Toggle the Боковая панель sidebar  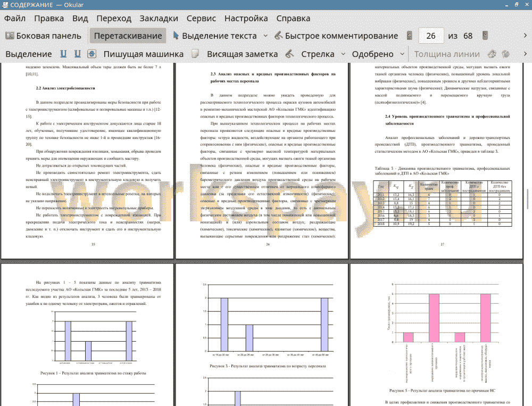(x=43, y=36)
